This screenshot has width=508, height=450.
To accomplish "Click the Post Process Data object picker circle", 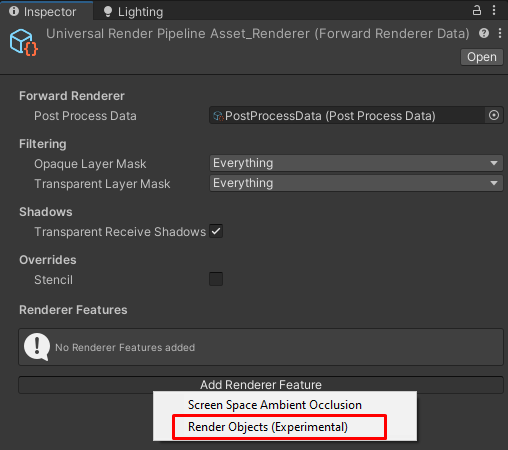I will click(494, 115).
